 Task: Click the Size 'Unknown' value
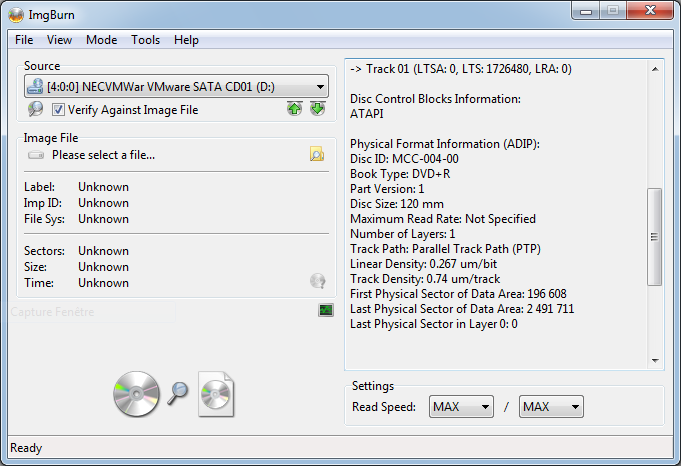(103, 267)
